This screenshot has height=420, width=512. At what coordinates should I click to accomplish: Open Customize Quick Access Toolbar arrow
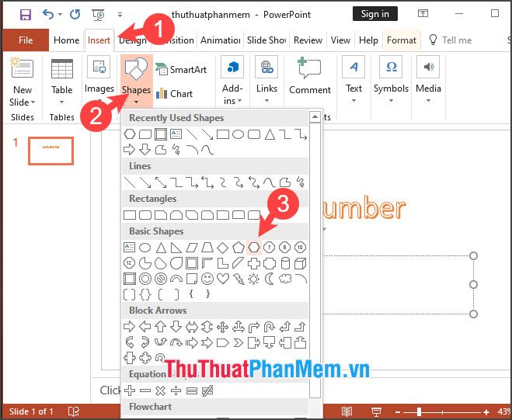pos(120,15)
